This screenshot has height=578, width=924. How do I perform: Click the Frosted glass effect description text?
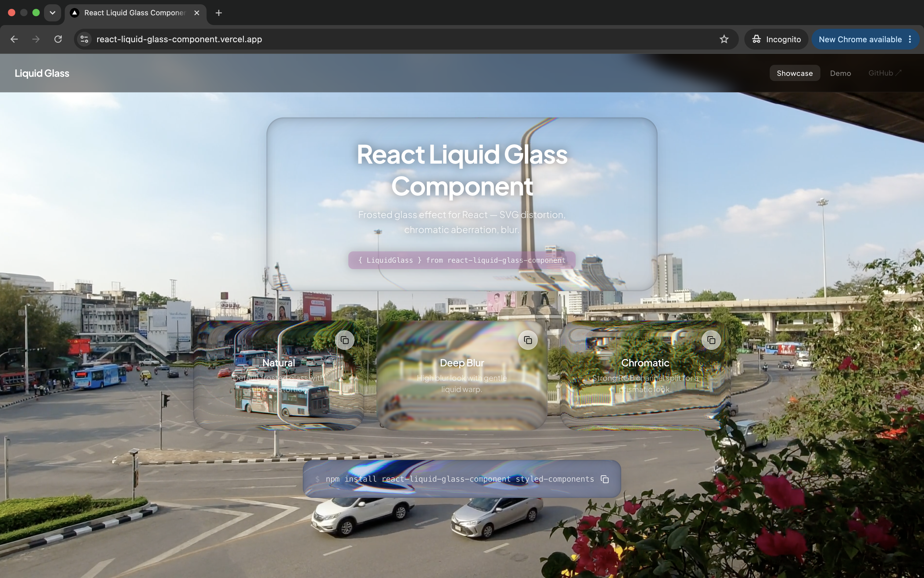pos(462,222)
